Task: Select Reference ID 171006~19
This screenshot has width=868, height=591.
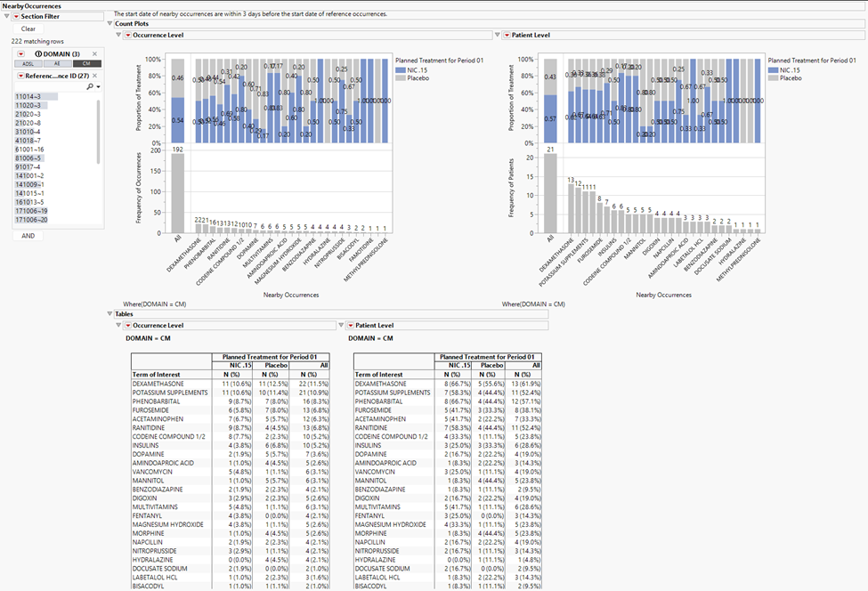Action: tap(31, 211)
